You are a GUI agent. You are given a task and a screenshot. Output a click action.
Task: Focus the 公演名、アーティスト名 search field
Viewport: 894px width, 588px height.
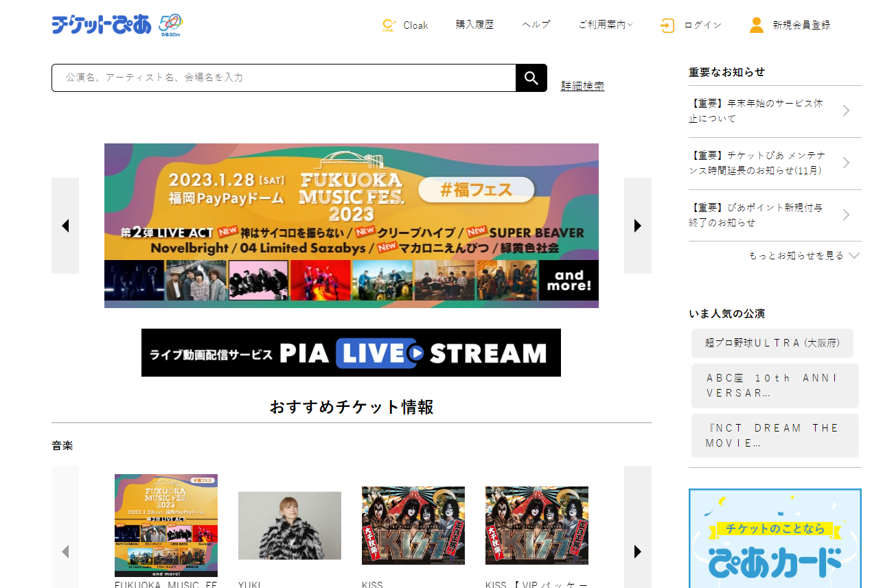tap(284, 78)
